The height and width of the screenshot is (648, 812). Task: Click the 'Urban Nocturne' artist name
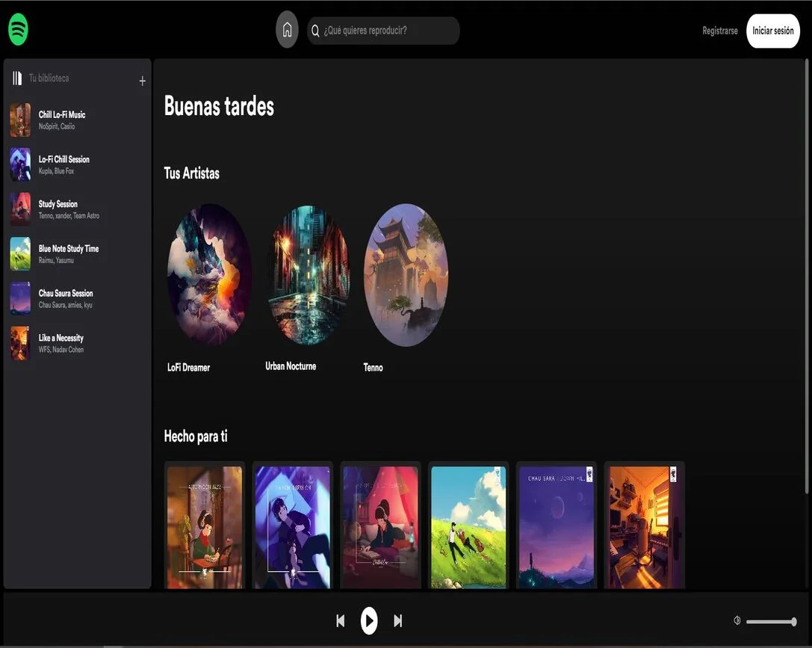(291, 366)
